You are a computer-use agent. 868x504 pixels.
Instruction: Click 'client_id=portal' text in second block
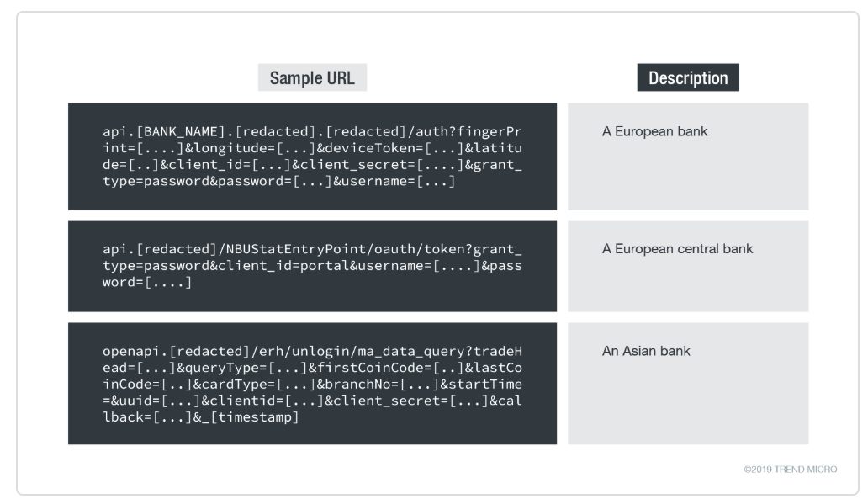(x=283, y=266)
